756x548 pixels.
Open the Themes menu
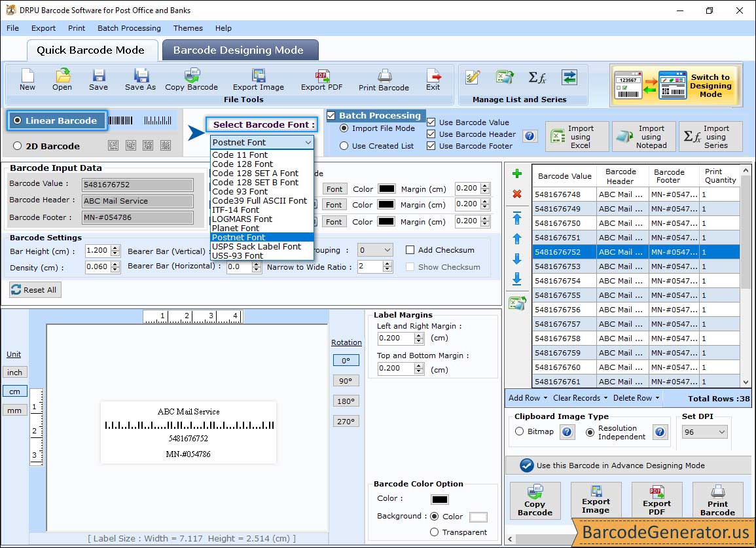click(188, 28)
